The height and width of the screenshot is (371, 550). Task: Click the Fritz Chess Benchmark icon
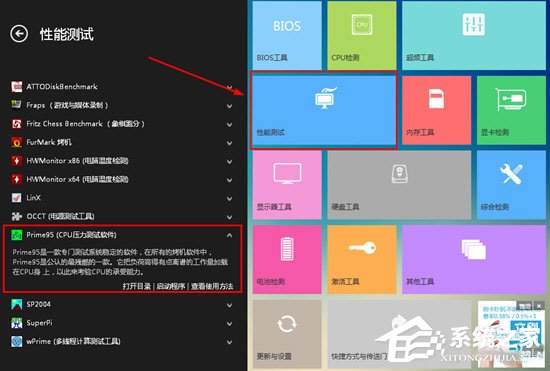click(16, 123)
